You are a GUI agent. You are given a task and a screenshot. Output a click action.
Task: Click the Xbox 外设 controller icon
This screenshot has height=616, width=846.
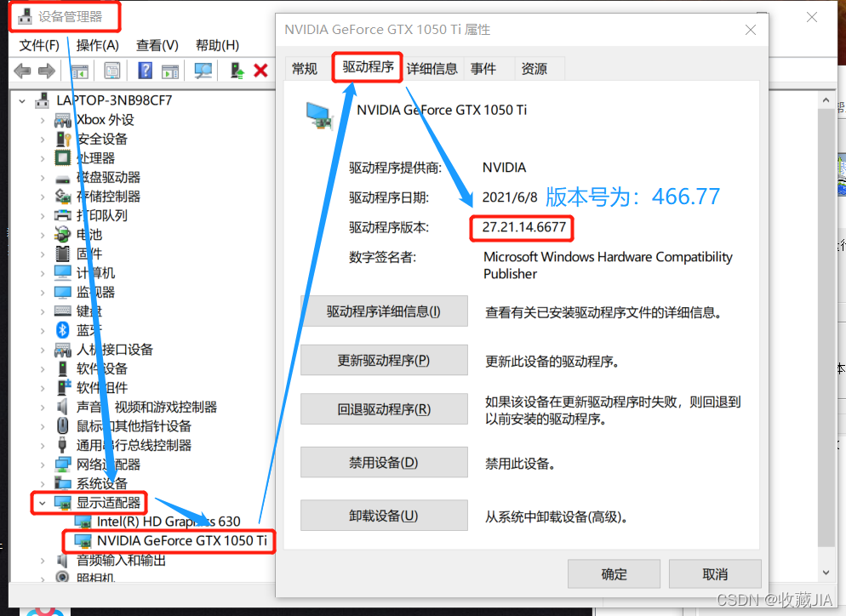point(63,120)
